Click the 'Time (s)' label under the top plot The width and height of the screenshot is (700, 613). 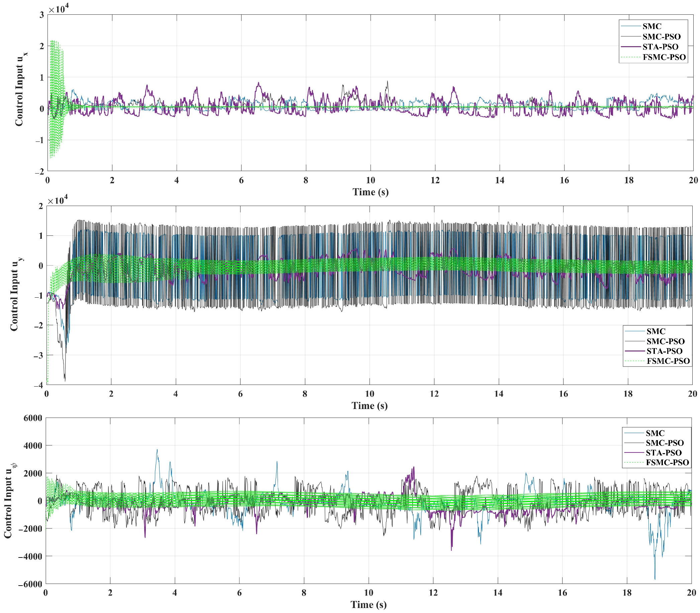click(x=370, y=192)
